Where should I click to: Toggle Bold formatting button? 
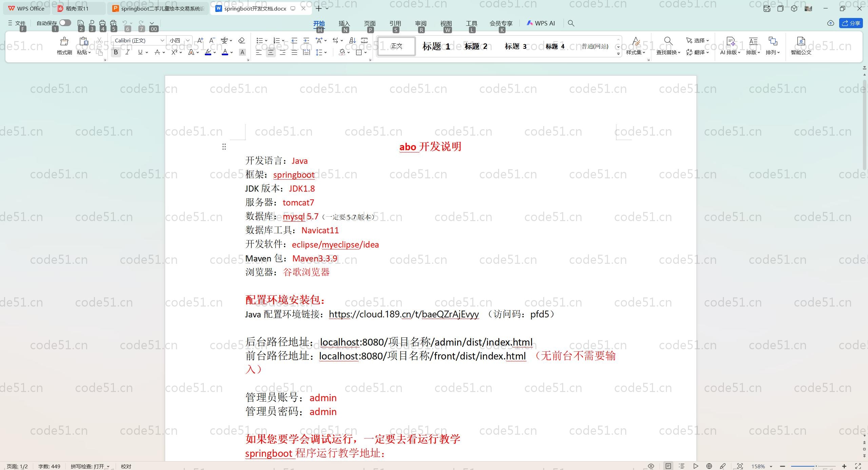(116, 52)
